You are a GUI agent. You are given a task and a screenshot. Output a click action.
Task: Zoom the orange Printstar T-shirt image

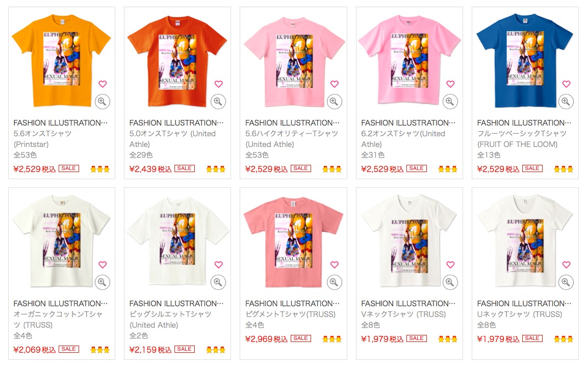[x=102, y=102]
